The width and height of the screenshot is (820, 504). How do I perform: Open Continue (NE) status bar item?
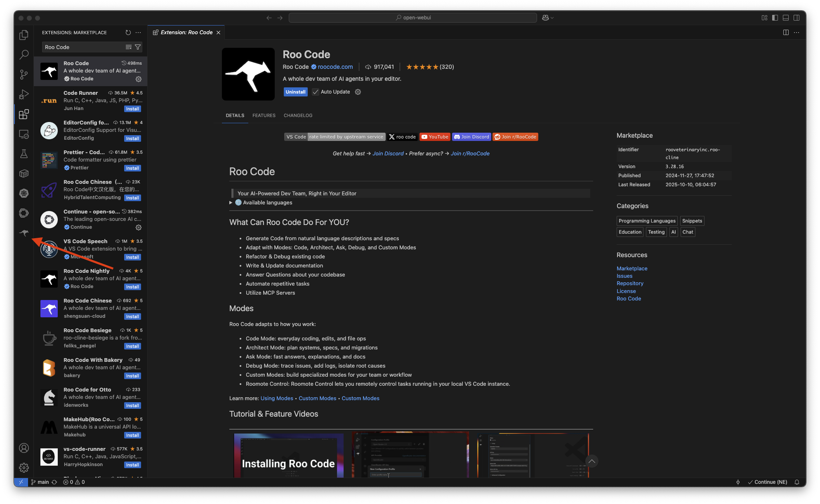[768, 482]
